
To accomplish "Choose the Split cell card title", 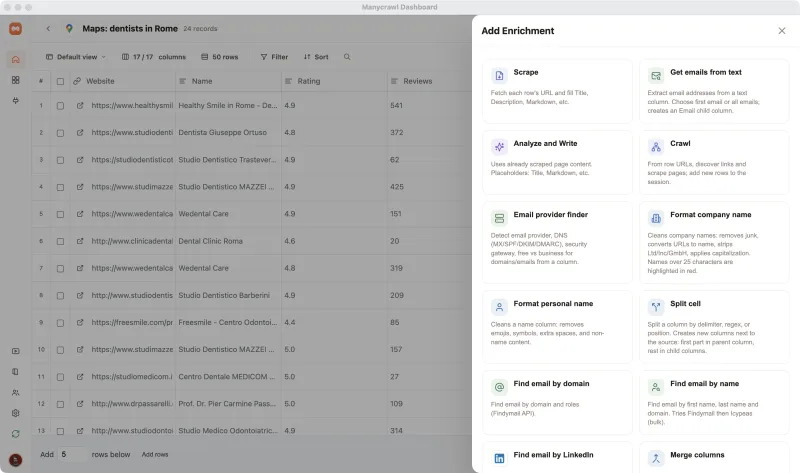I will click(685, 304).
